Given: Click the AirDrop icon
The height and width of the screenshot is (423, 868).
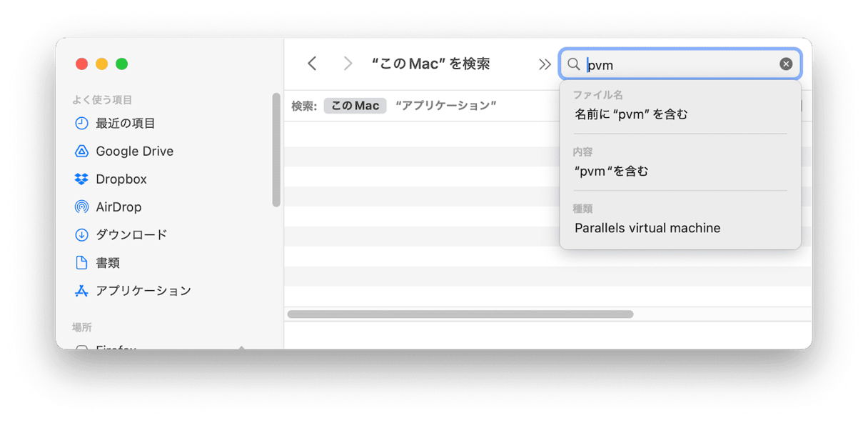Looking at the screenshot, I should pos(81,206).
